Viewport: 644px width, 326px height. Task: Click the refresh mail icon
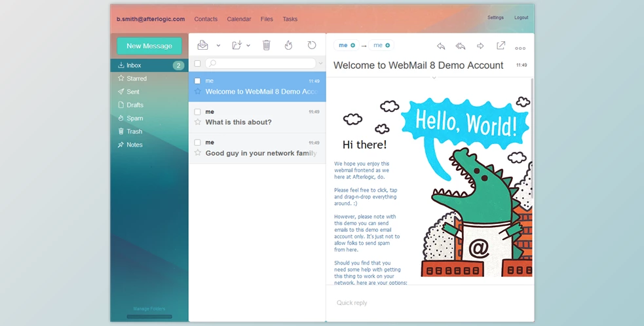pyautogui.click(x=312, y=45)
